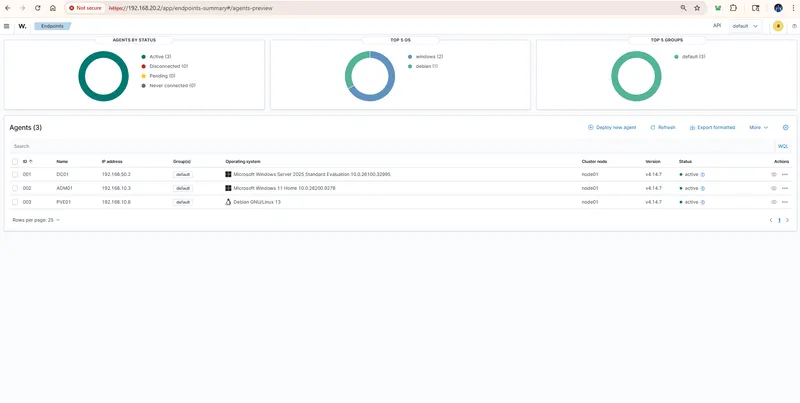This screenshot has width=800, height=403.
Task: Bookmark this page with the star icon
Action: [697, 8]
